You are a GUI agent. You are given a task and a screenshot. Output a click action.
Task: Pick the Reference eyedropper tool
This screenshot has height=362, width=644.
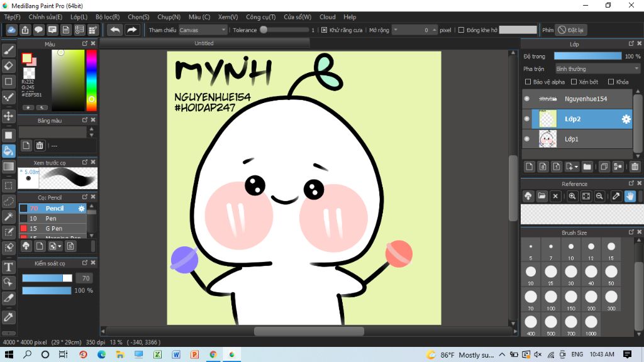[616, 196]
